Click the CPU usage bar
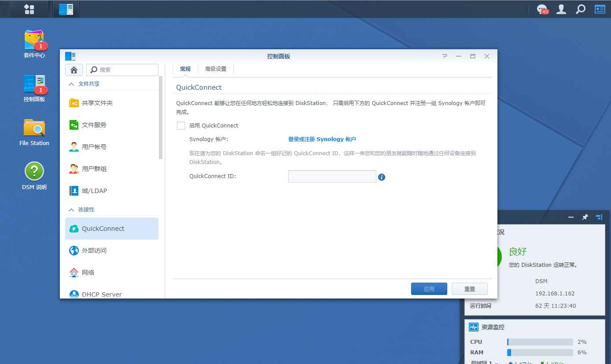 (540, 342)
